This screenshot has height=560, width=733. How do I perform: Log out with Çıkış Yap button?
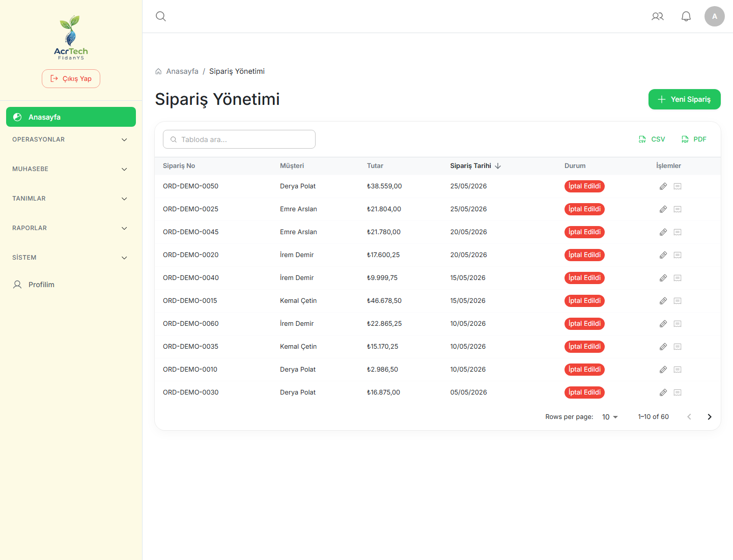pyautogui.click(x=71, y=78)
